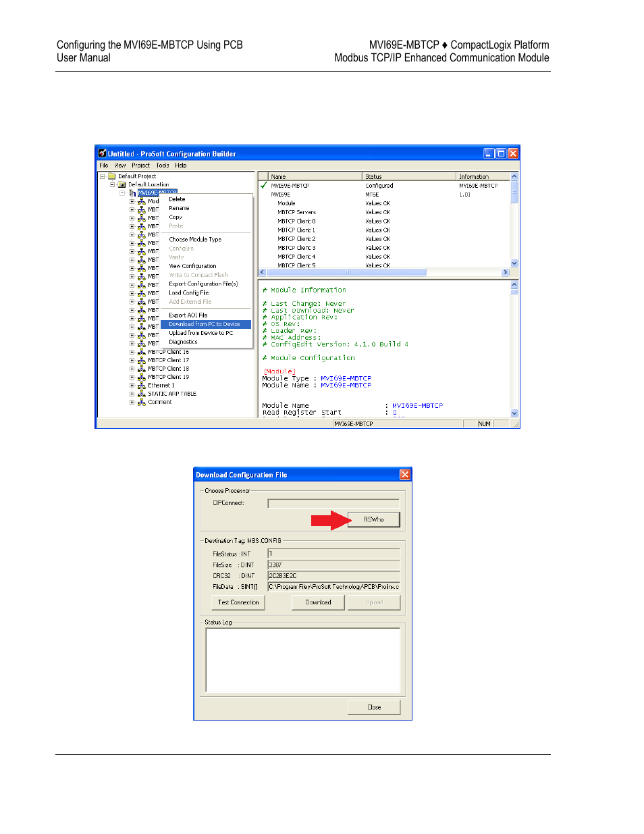Click the MBTCP Client 16 node icon
This screenshot has height=834, width=644.
pos(142,353)
